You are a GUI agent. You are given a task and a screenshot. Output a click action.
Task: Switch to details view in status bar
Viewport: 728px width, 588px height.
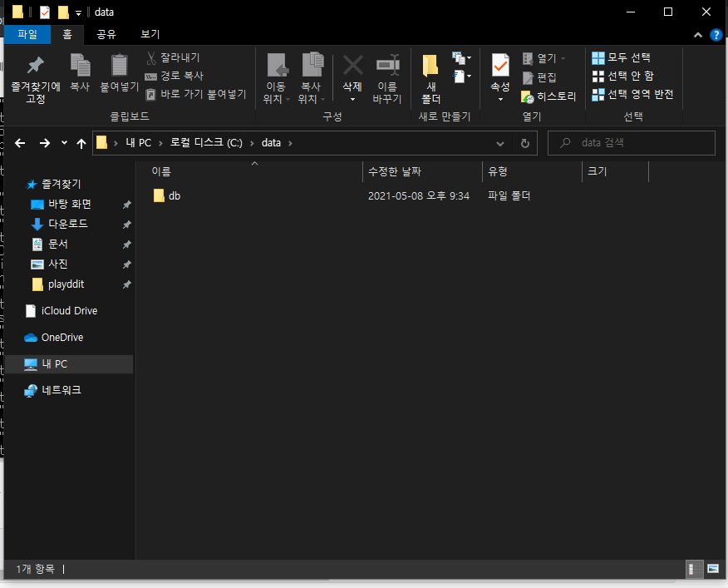(694, 569)
